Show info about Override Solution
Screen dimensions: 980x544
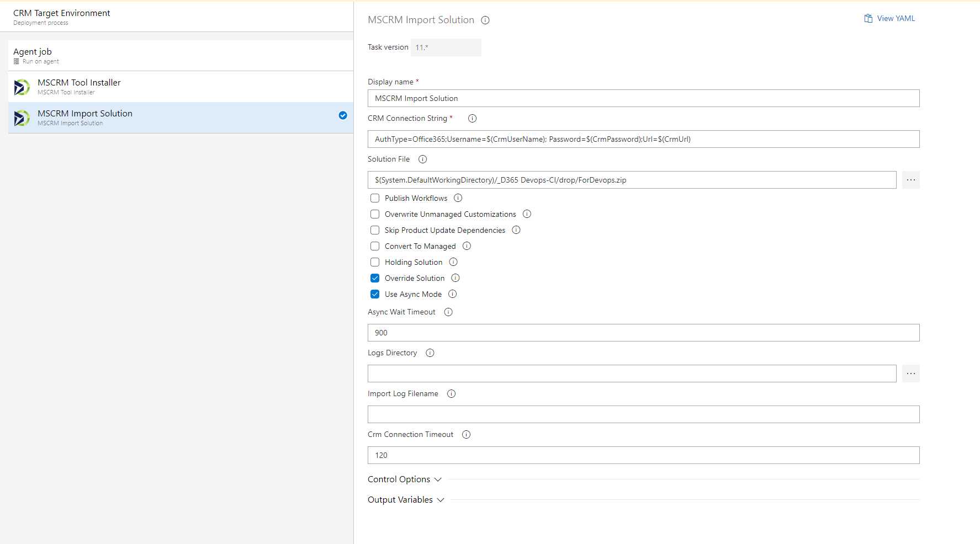click(455, 278)
